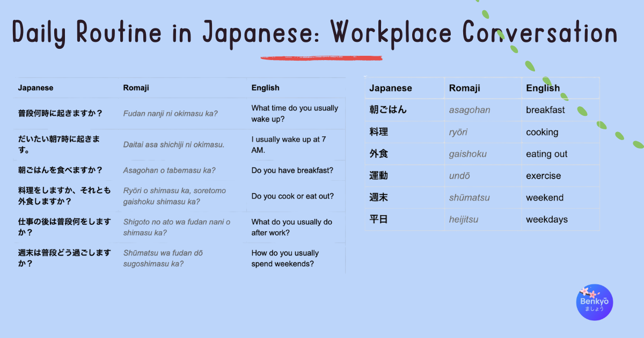Select the left table 'English' header
Screen dimensions: 644x338
tap(266, 87)
